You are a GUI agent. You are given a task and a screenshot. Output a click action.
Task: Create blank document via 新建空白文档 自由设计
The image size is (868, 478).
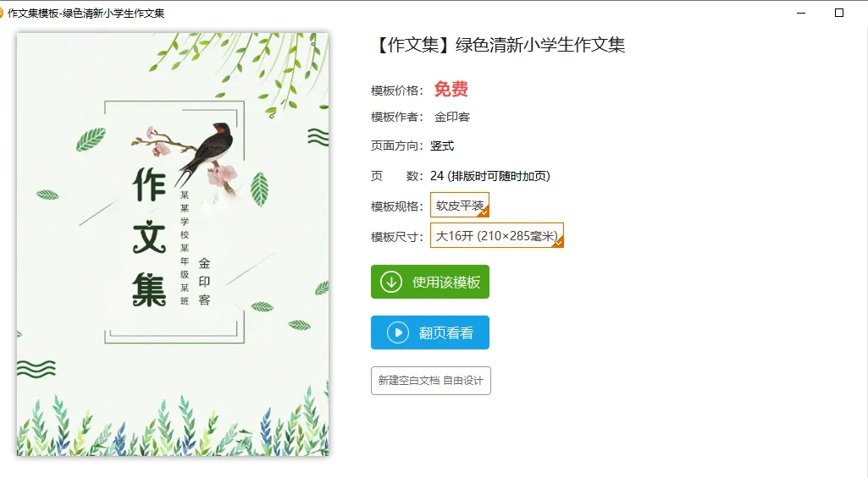tap(431, 381)
